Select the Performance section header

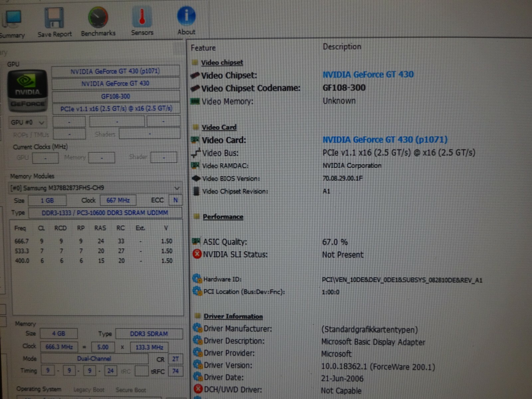coord(223,217)
